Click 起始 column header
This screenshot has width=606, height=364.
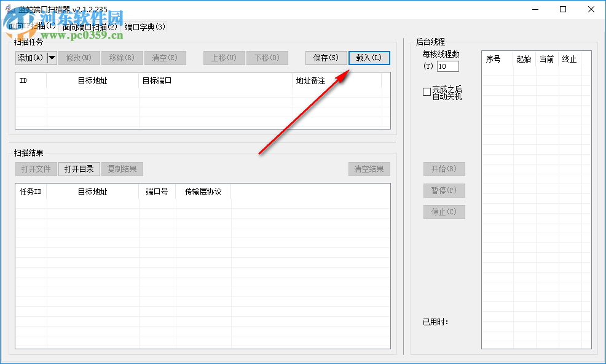[x=524, y=59]
